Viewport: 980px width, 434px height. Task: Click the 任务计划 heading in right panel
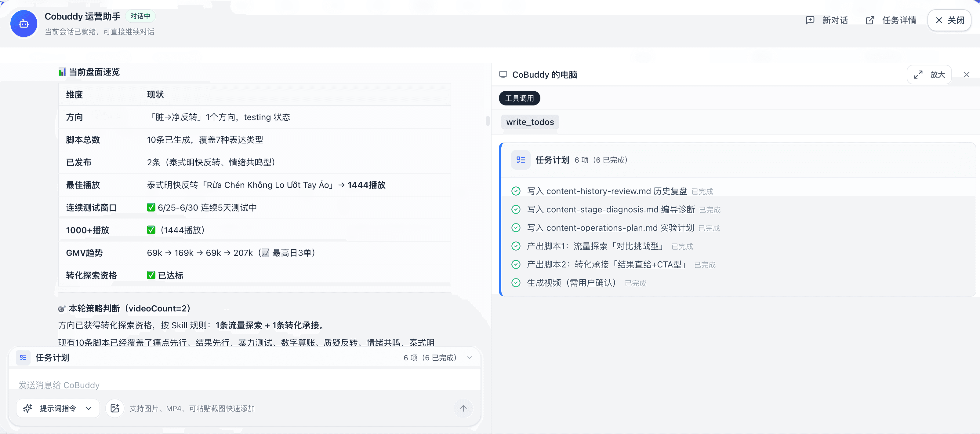(x=552, y=160)
